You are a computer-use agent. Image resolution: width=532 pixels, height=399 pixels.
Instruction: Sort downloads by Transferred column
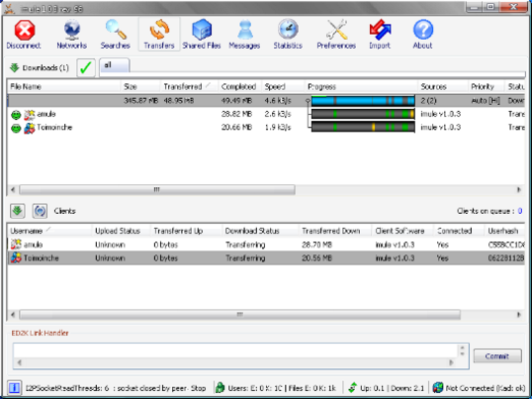(189, 86)
